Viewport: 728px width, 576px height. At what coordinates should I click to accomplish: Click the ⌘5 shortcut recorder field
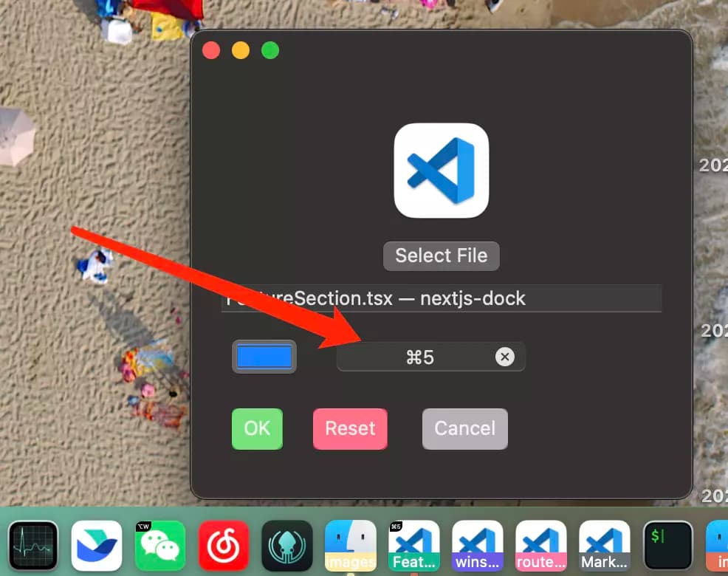pyautogui.click(x=431, y=357)
